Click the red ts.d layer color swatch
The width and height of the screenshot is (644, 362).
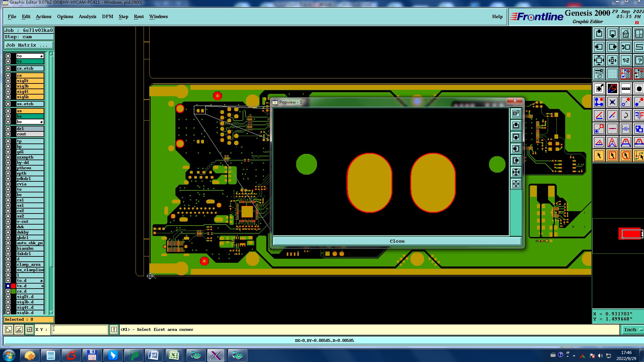13,286
